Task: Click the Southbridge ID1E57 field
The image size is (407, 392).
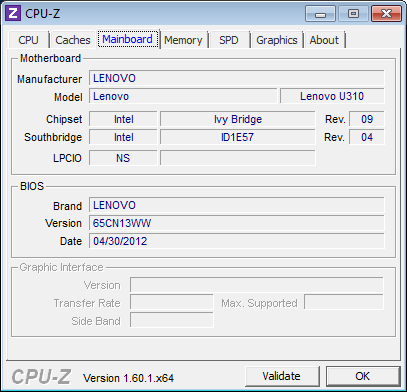Action: click(x=238, y=137)
